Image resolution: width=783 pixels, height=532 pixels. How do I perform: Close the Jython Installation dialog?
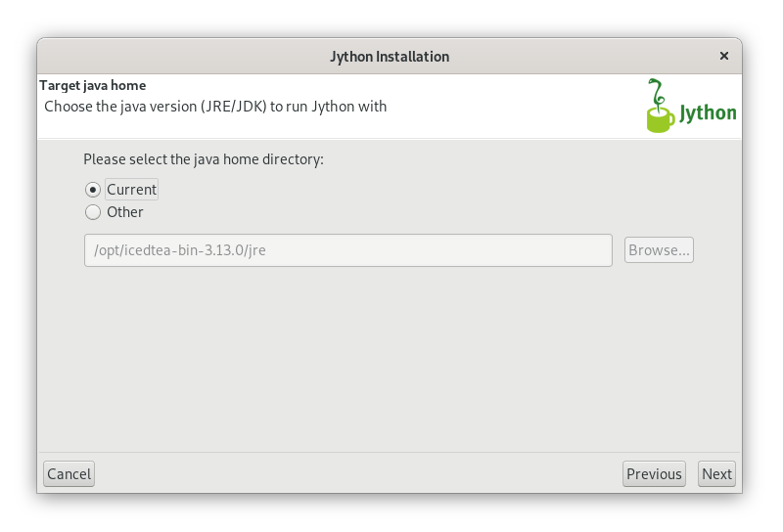(x=723, y=56)
